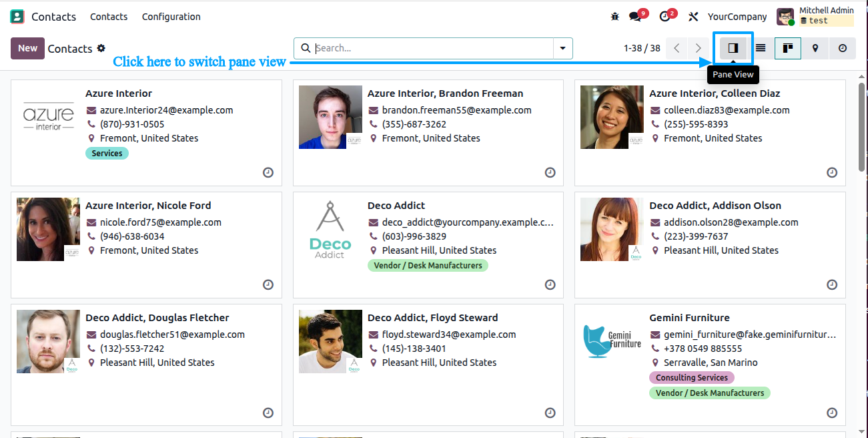Open the Contacts menu item
The width and height of the screenshot is (868, 438).
pyautogui.click(x=109, y=17)
